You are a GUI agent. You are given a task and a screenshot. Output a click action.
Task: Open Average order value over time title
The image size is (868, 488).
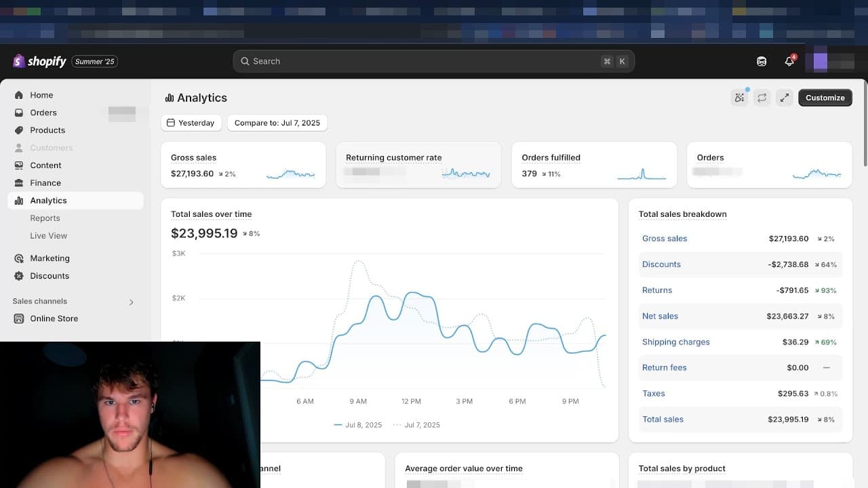(x=464, y=468)
